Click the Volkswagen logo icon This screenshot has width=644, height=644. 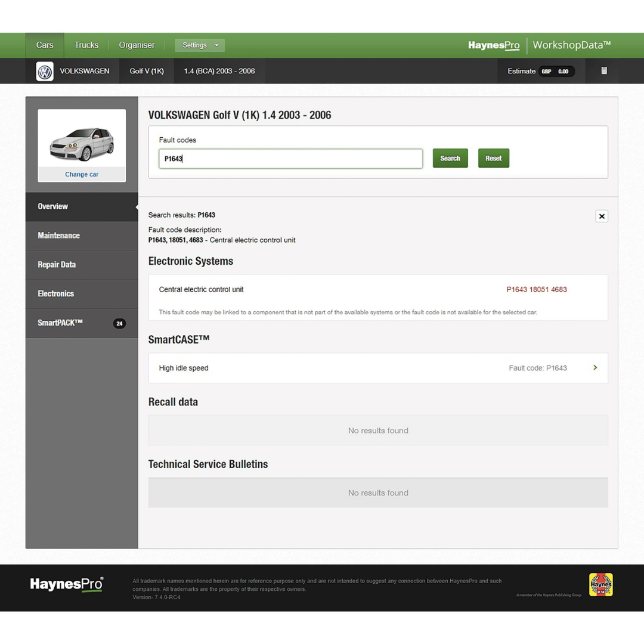(x=44, y=71)
